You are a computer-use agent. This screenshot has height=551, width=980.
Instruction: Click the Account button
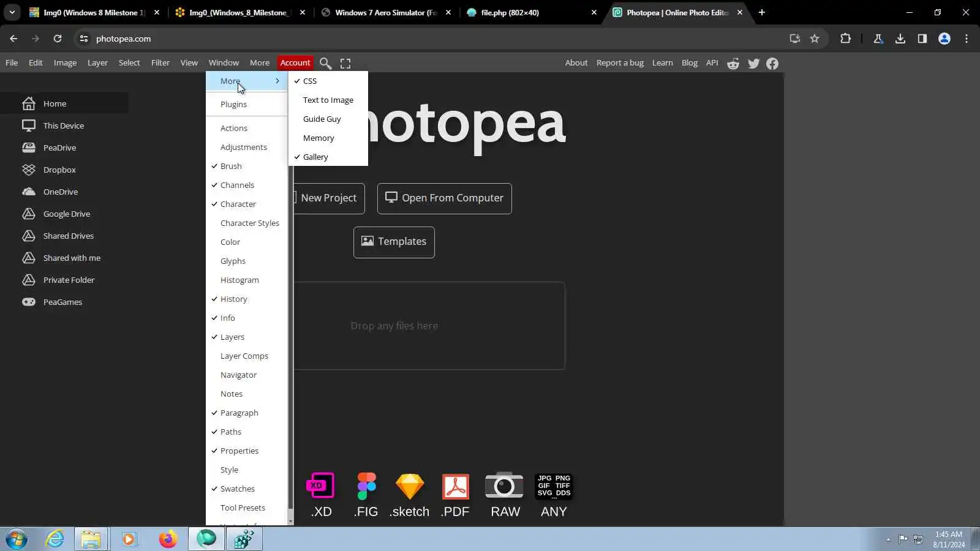point(295,62)
